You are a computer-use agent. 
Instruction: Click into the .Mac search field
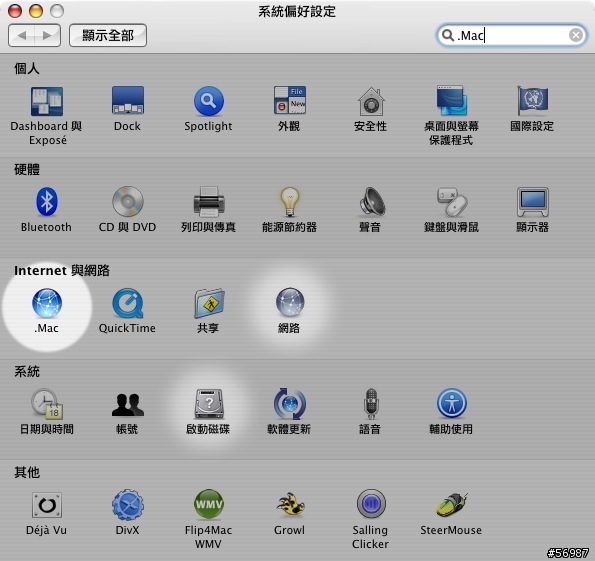pyautogui.click(x=513, y=35)
